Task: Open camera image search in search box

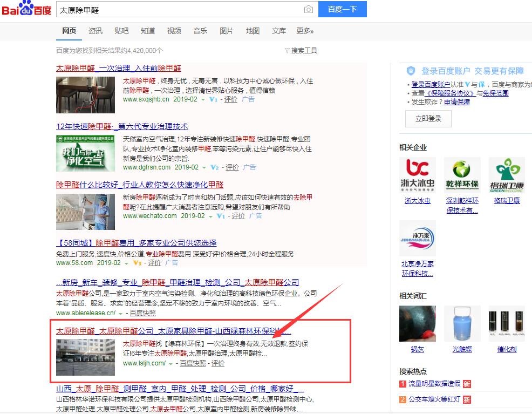Action: (x=308, y=10)
